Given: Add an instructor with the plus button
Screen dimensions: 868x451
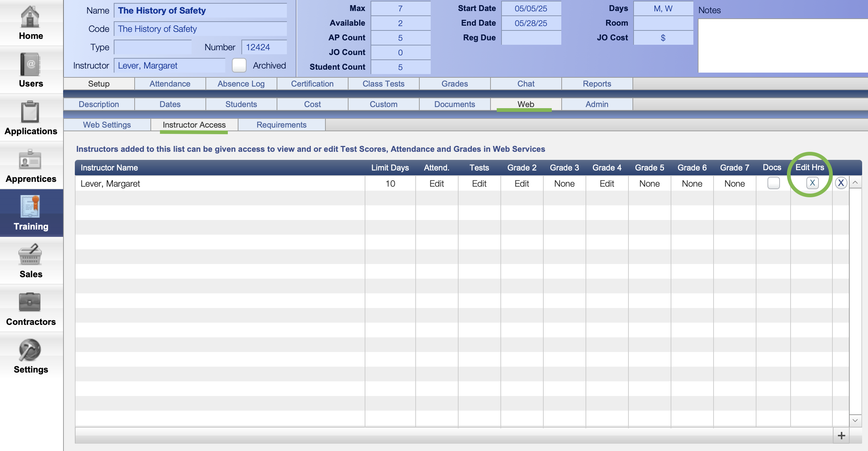Looking at the screenshot, I should pos(842,435).
